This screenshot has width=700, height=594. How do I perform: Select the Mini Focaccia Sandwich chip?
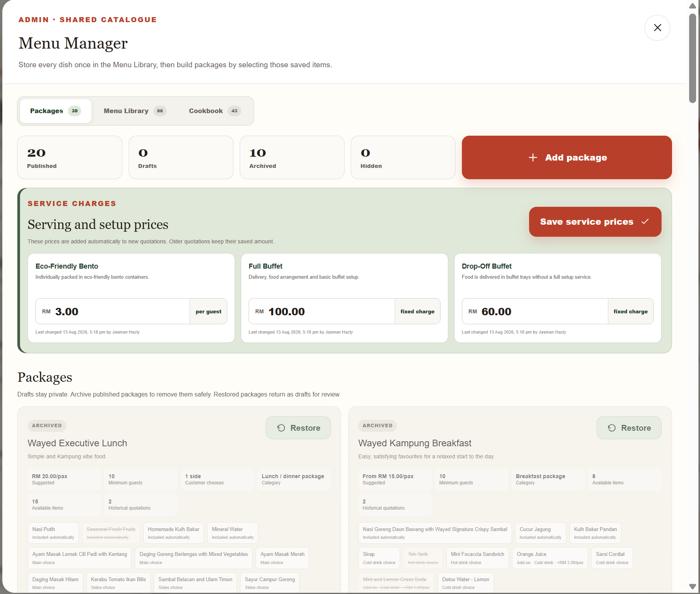pos(477,558)
